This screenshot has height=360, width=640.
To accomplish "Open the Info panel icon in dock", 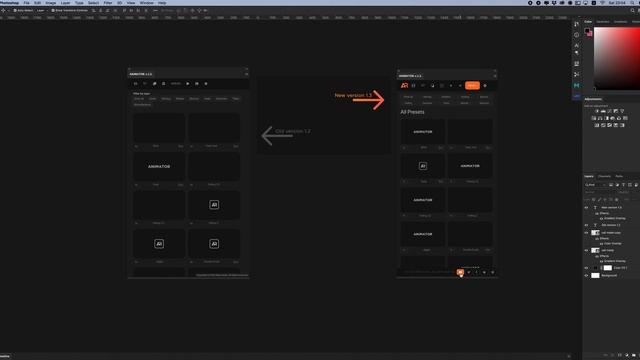I will pos(576,35).
